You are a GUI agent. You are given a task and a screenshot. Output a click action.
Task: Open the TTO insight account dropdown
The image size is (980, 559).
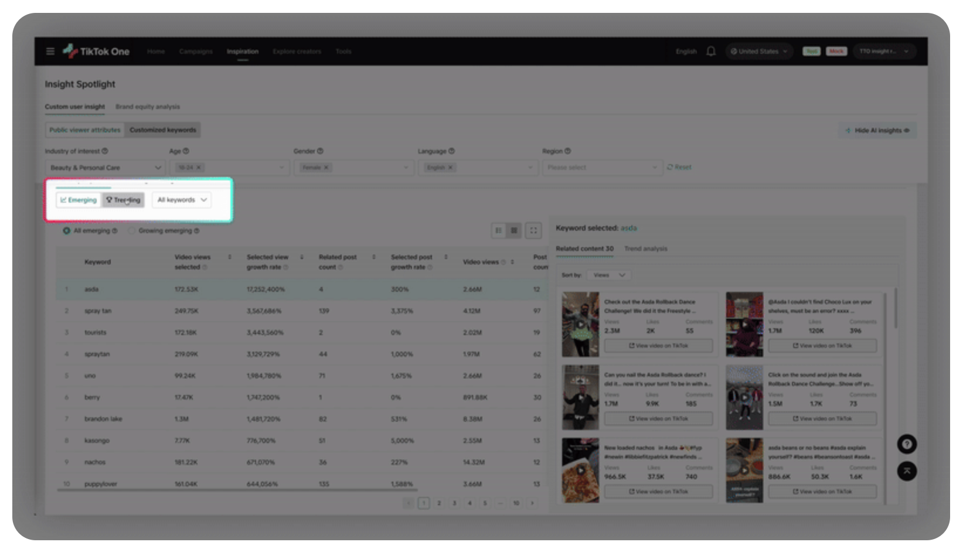(884, 52)
